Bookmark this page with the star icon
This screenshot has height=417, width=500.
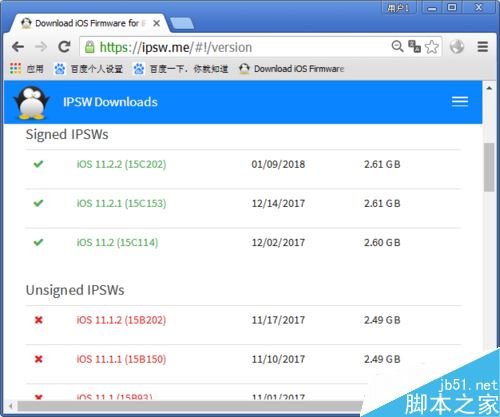click(432, 47)
